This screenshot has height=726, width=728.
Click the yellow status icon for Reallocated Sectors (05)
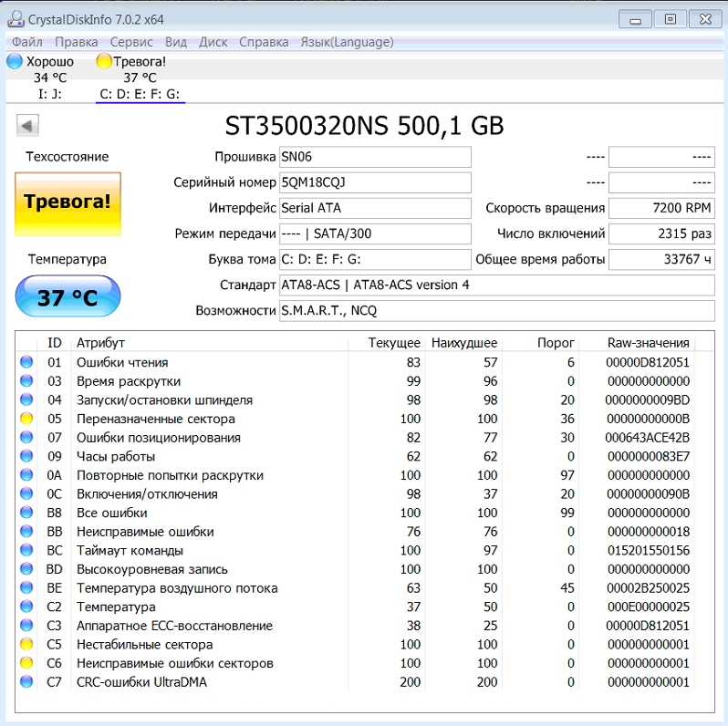[x=26, y=420]
